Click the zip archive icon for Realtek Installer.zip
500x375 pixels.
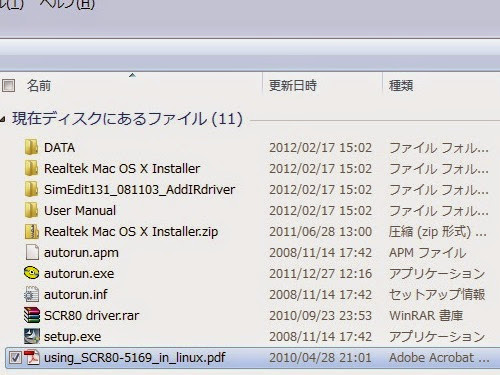[32, 231]
